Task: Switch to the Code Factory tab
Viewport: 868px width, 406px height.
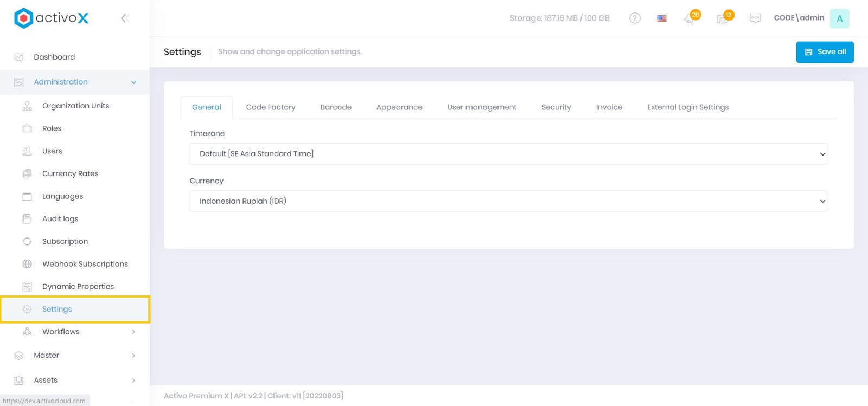Action: point(271,107)
